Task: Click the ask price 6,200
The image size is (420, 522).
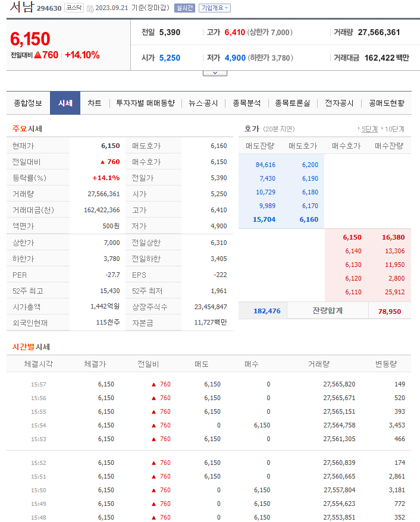Action: point(310,165)
